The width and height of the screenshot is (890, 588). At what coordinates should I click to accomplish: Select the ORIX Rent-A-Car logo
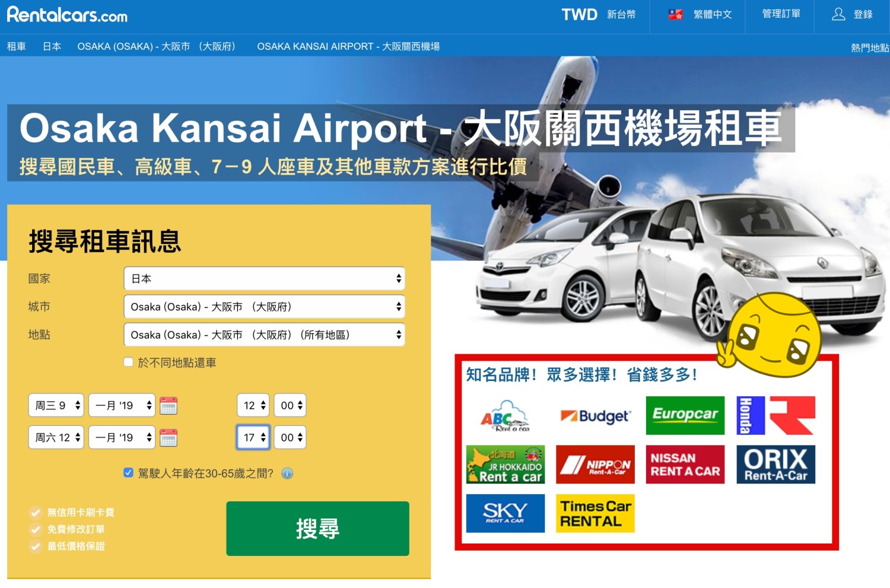[x=775, y=464]
